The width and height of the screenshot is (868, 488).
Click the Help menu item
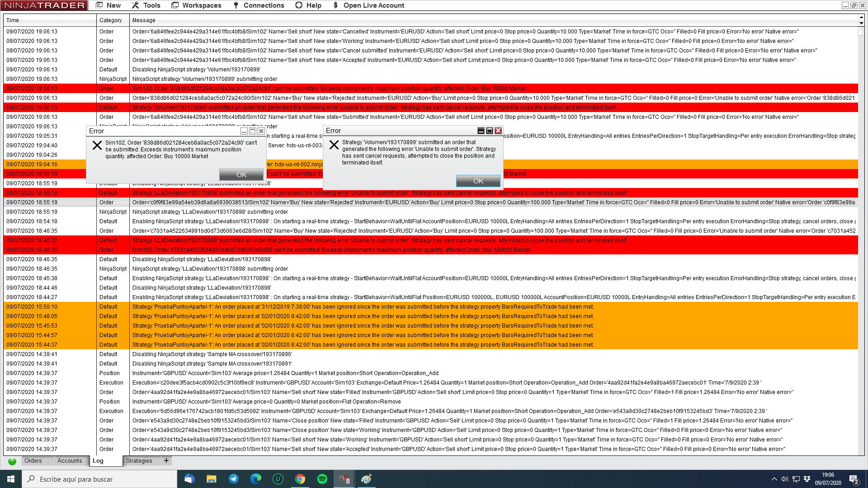tap(308, 5)
